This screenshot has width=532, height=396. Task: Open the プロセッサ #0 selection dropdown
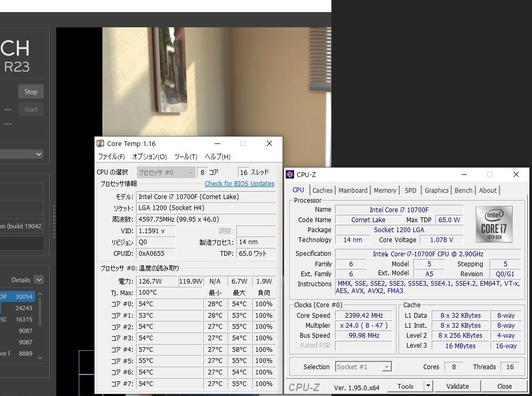[166, 172]
